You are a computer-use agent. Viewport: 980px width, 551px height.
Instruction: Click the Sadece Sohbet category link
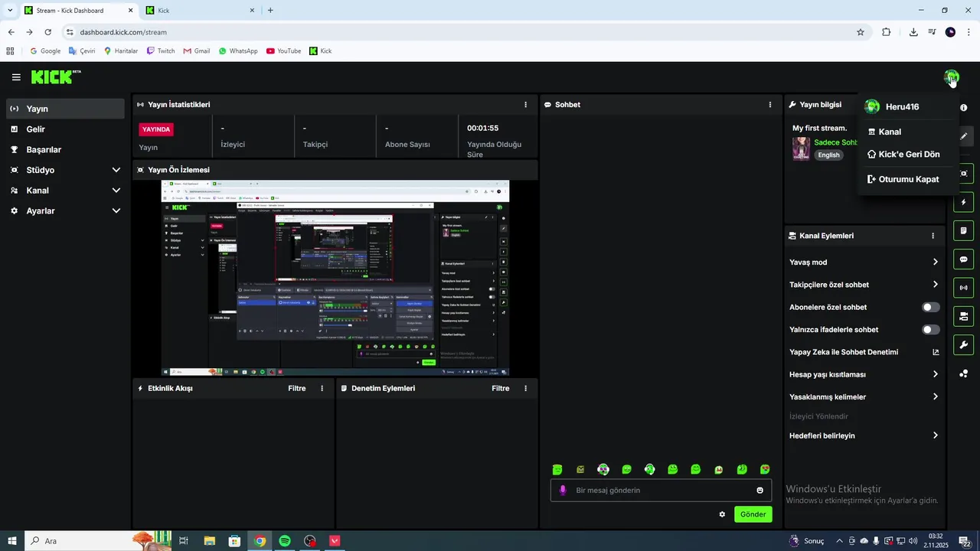(835, 142)
